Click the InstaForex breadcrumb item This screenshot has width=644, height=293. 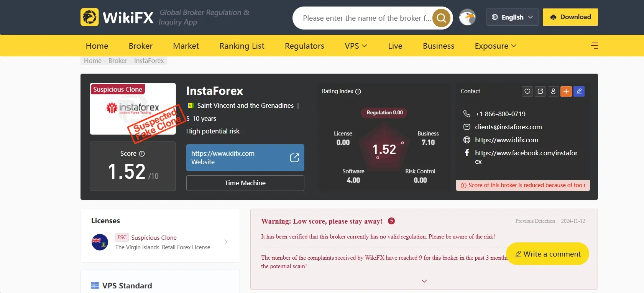149,61
